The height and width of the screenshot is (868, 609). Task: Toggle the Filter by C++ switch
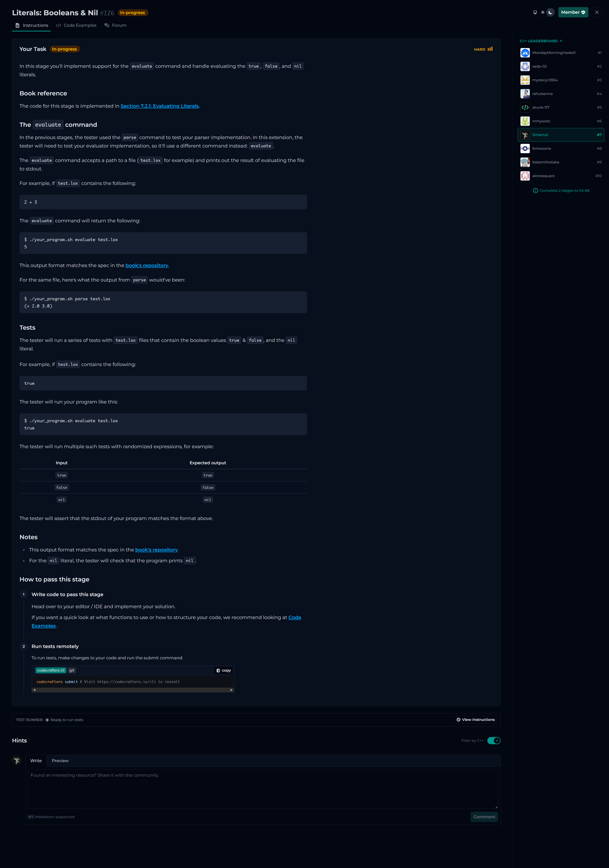point(493,741)
